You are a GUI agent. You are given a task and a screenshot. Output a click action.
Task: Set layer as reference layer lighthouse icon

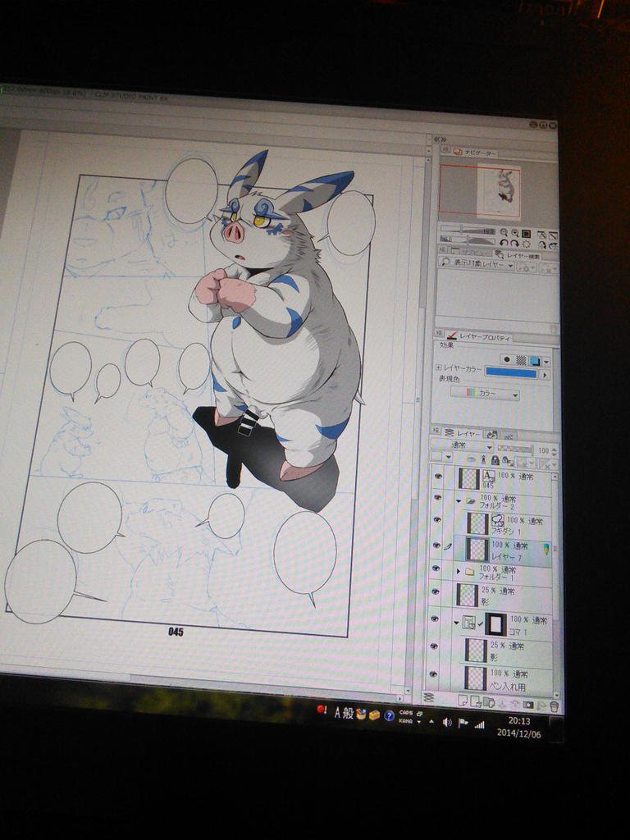tap(483, 460)
